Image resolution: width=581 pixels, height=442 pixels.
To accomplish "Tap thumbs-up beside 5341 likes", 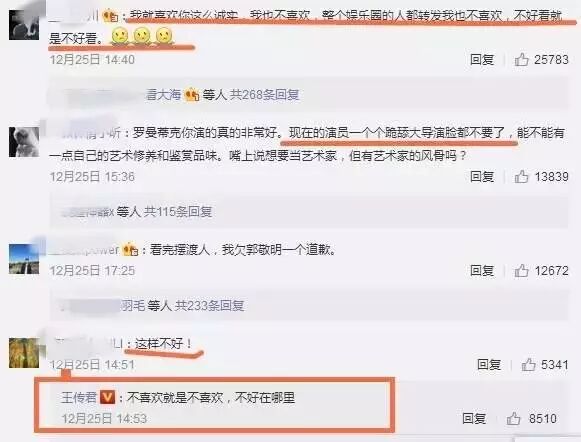I will [x=528, y=365].
